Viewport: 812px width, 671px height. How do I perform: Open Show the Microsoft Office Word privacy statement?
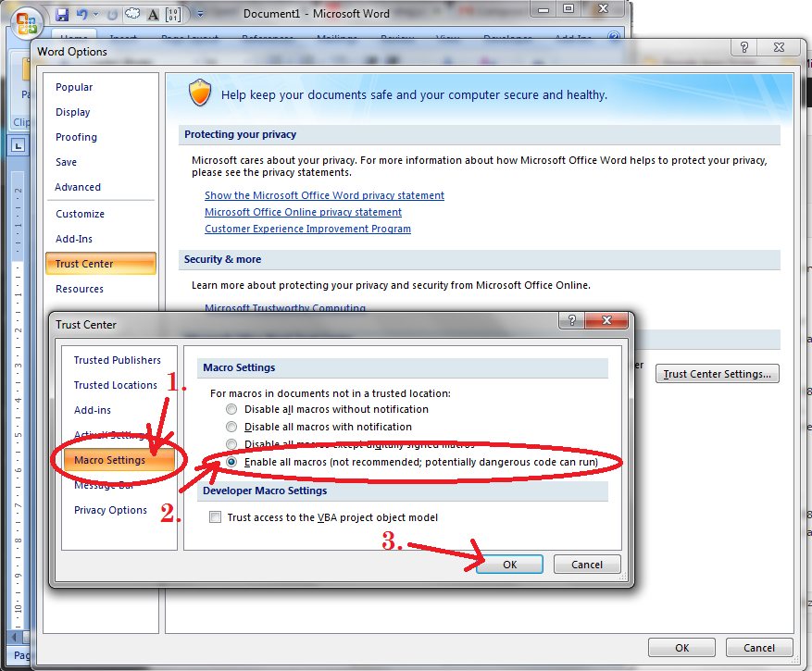324,195
